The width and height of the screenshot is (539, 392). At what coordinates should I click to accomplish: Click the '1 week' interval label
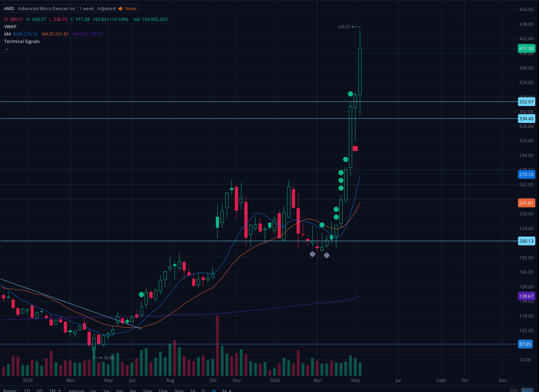tap(86, 9)
